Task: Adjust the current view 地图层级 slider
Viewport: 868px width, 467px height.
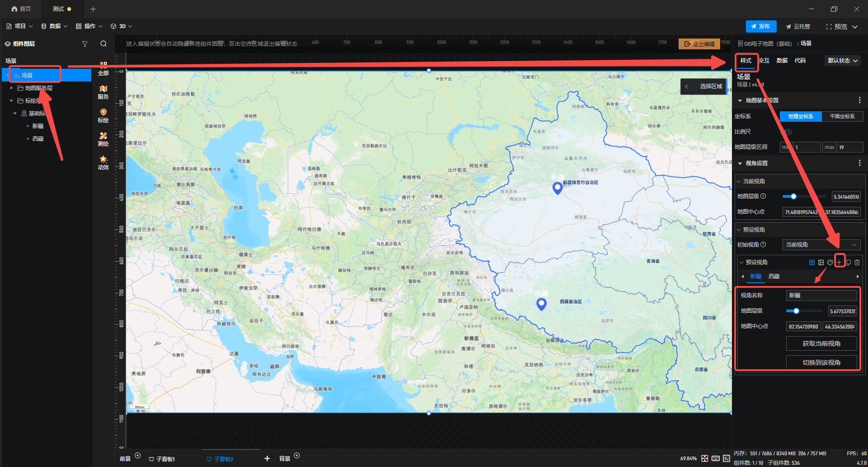Action: point(793,196)
